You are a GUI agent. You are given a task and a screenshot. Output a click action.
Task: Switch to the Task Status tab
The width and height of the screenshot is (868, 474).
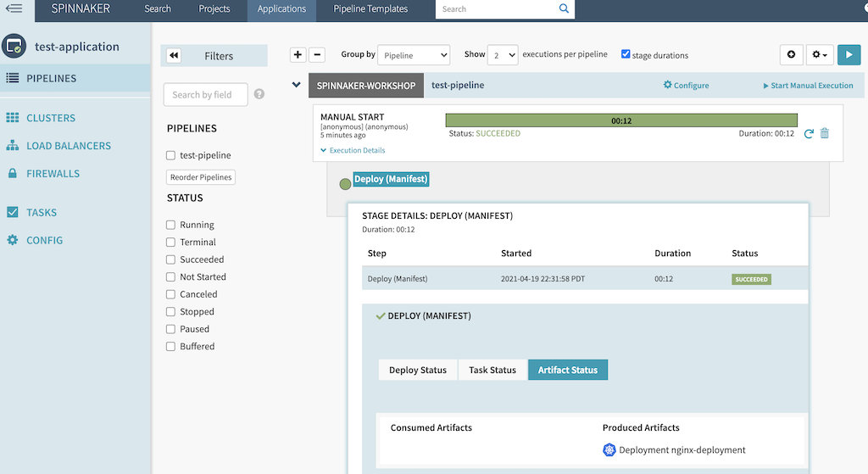(492, 370)
